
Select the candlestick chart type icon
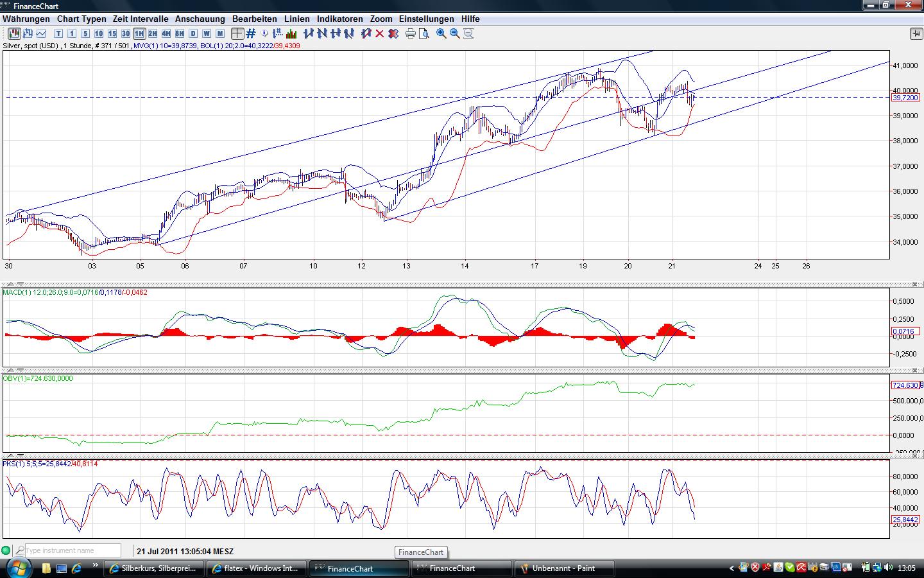[15, 33]
